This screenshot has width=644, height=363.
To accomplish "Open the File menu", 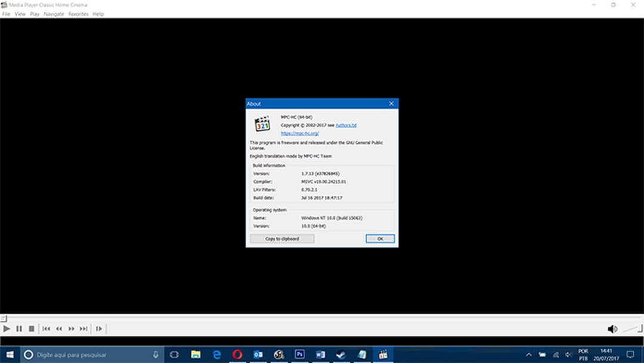I will click(x=6, y=14).
